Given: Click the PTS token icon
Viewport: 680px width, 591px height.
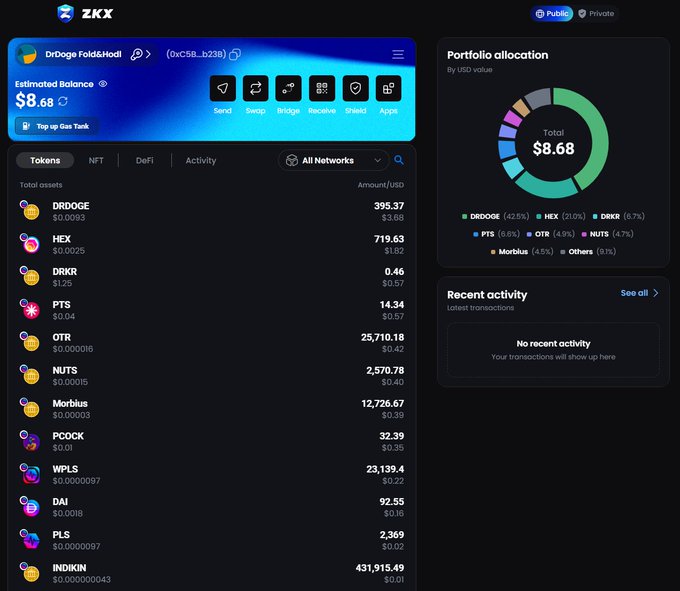Looking at the screenshot, I should point(30,310).
